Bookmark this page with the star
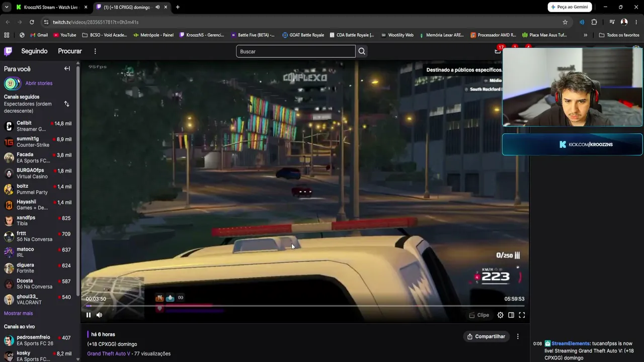This screenshot has height=362, width=644. pyautogui.click(x=565, y=22)
